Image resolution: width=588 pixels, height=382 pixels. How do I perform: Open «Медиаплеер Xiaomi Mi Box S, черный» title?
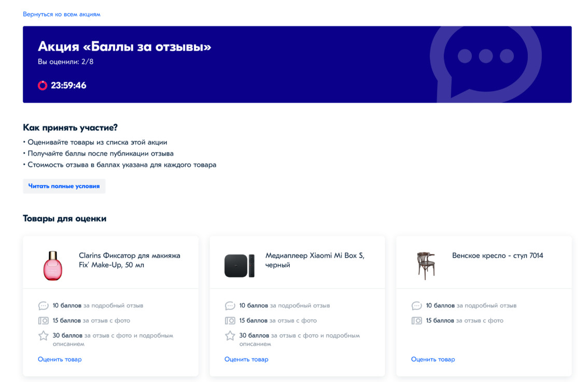point(315,260)
